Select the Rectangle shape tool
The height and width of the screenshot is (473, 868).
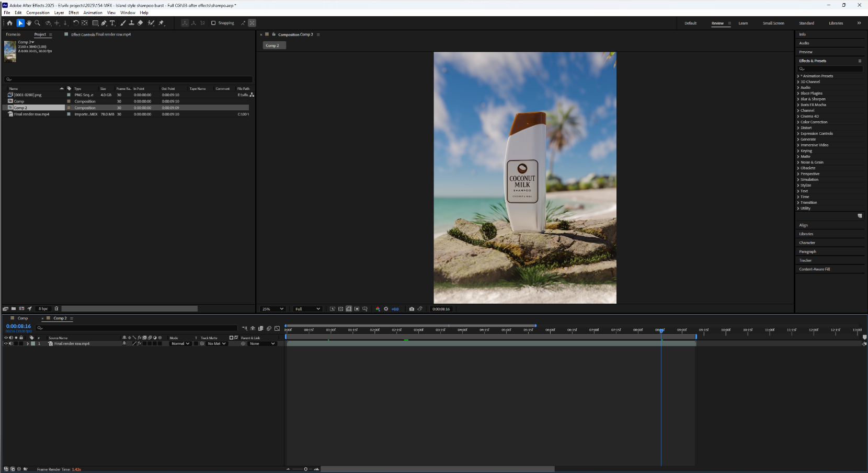[95, 23]
